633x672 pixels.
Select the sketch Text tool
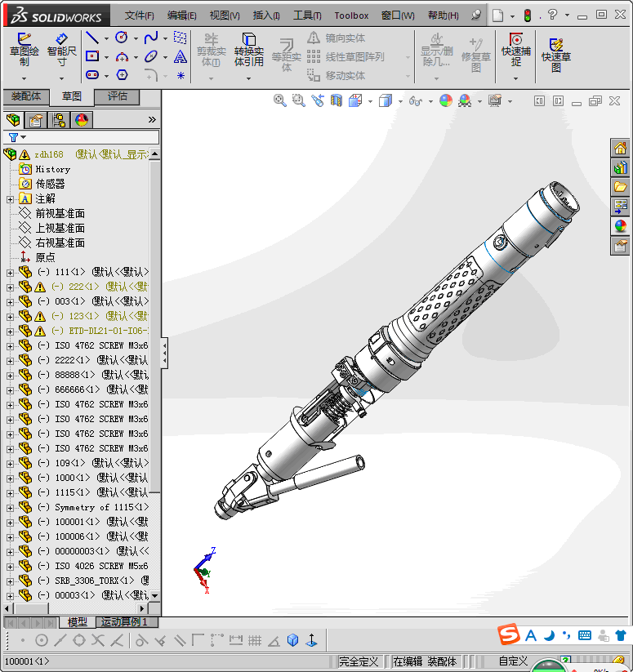coord(181,56)
